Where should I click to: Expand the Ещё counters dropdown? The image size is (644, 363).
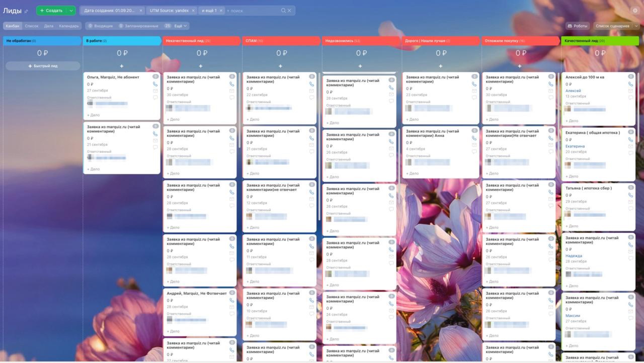(x=180, y=26)
